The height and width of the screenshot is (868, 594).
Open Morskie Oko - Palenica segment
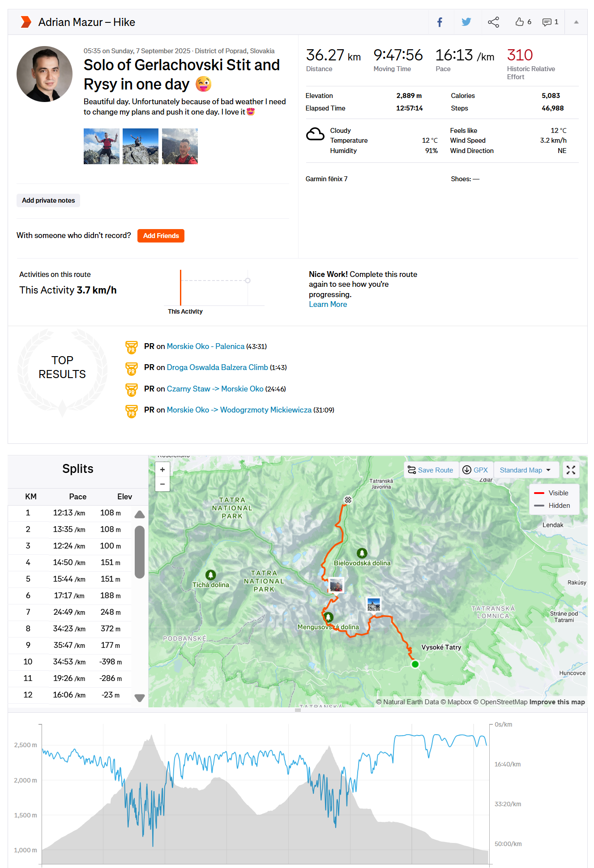click(x=205, y=346)
